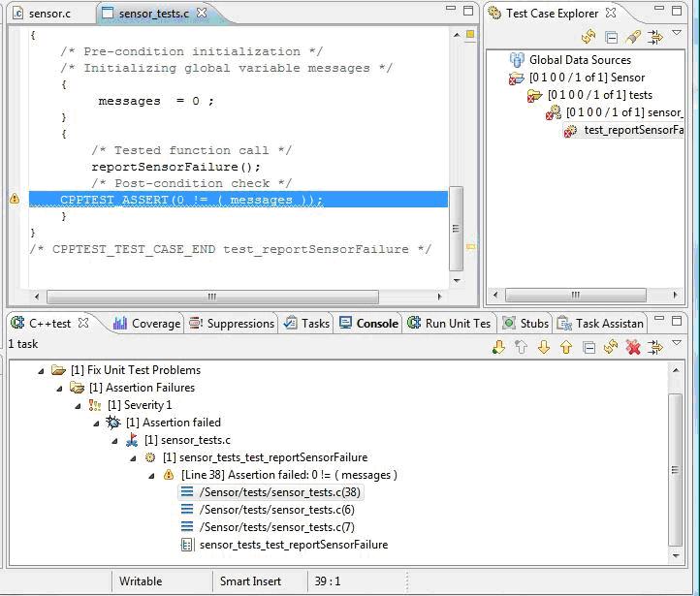700x596 pixels.
Task: Close the sensor_tests.c editor tab
Action: [x=202, y=14]
